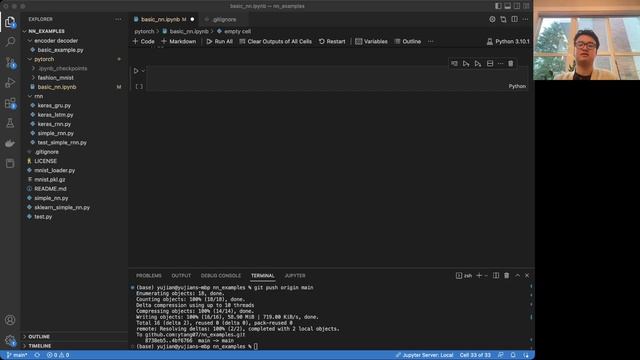Open more cell actions ellipsis

(x=500, y=64)
